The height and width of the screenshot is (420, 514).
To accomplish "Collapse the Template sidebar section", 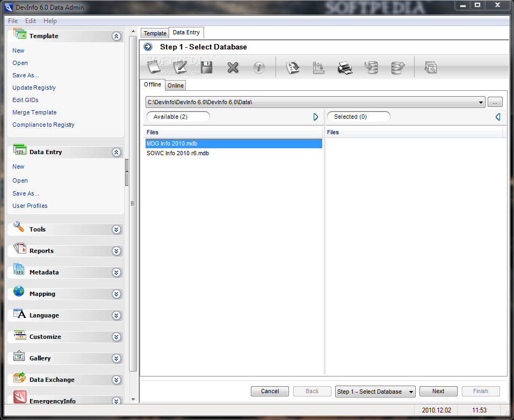I will coord(117,36).
